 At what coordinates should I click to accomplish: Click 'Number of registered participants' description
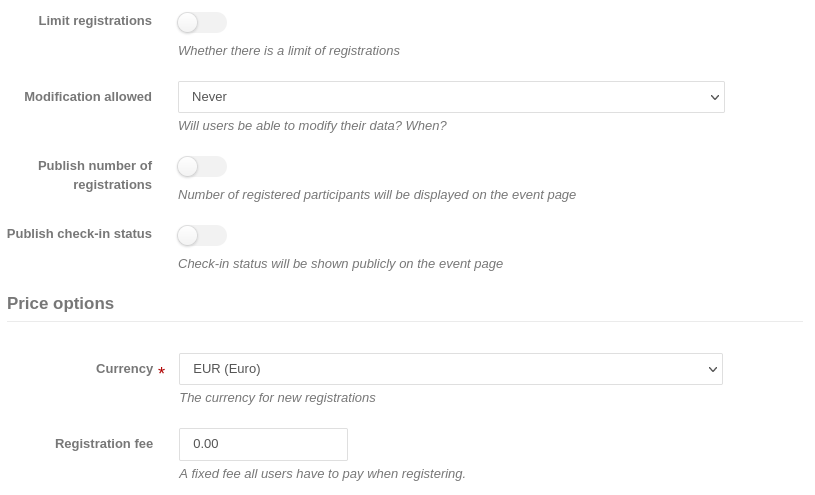(x=376, y=195)
